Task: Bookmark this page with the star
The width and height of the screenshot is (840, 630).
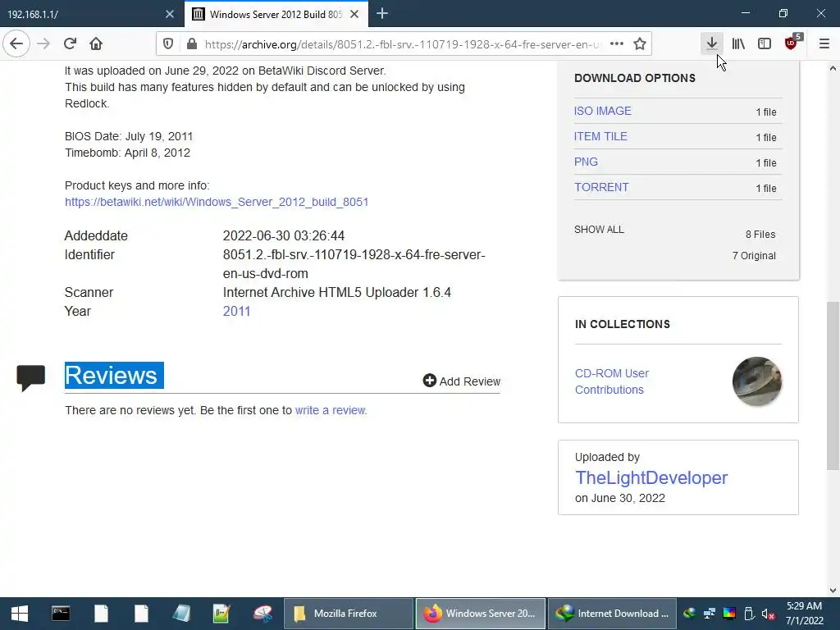Action: point(640,44)
